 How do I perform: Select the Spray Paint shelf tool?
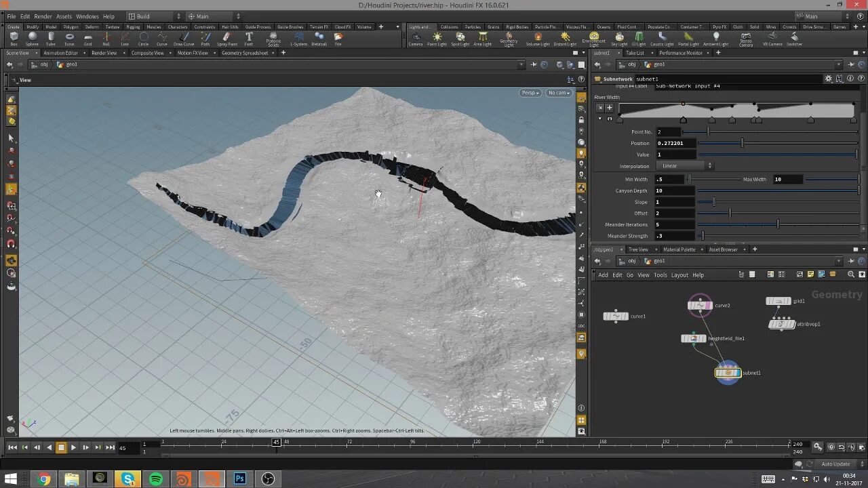(227, 38)
